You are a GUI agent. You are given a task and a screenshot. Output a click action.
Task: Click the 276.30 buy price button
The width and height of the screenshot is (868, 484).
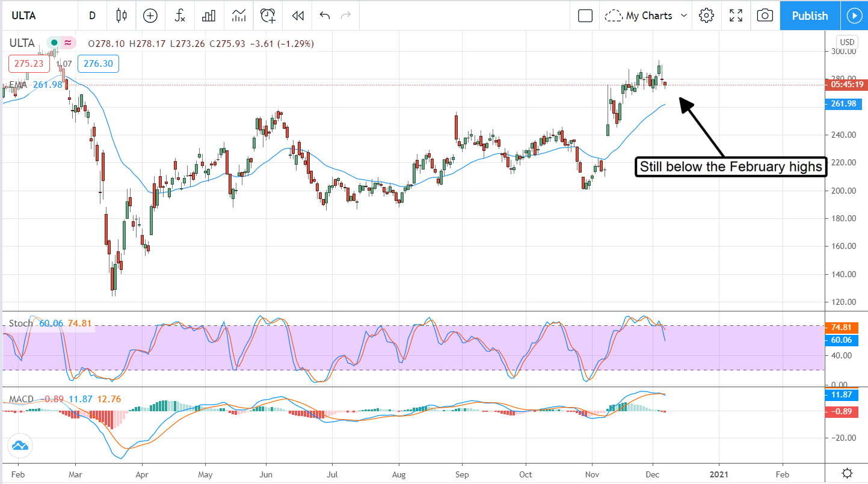click(98, 63)
